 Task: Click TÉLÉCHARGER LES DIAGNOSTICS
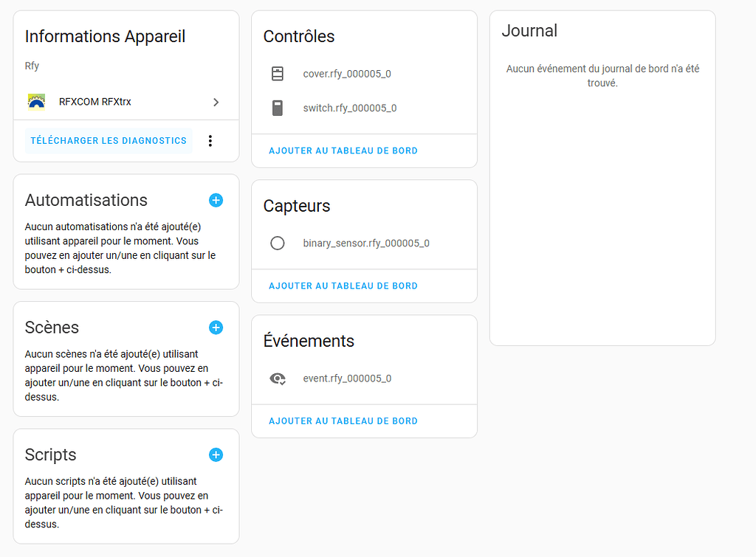coord(108,140)
